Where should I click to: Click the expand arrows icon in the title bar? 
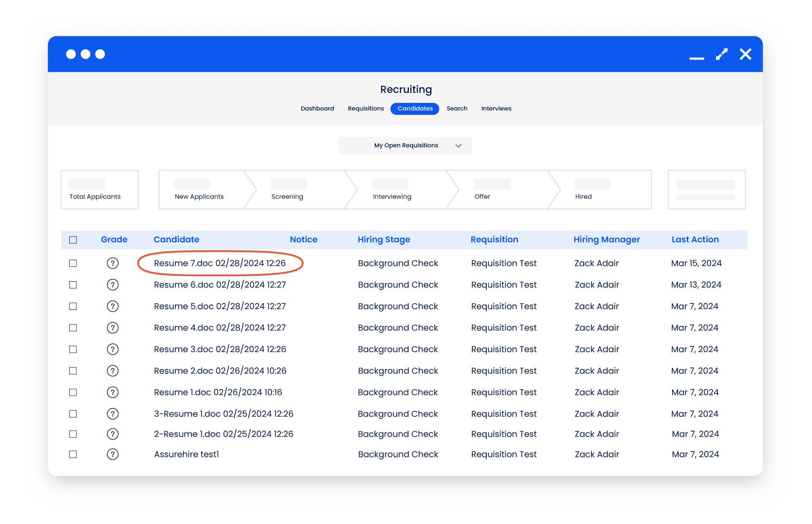click(x=722, y=54)
